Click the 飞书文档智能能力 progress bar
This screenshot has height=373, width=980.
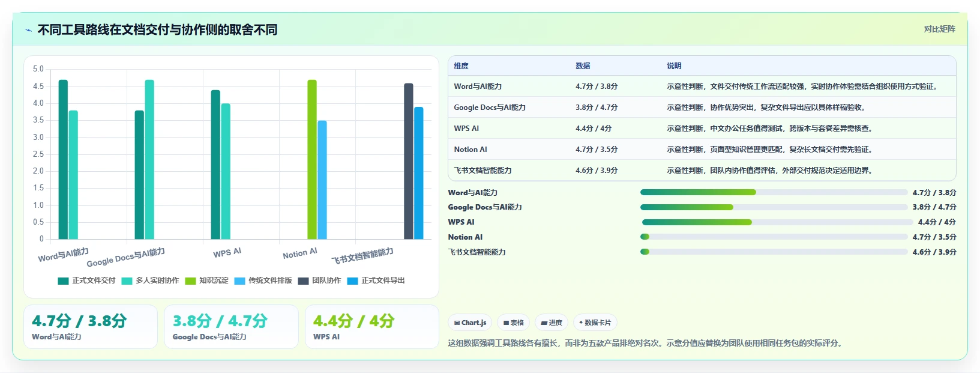pyautogui.click(x=774, y=252)
